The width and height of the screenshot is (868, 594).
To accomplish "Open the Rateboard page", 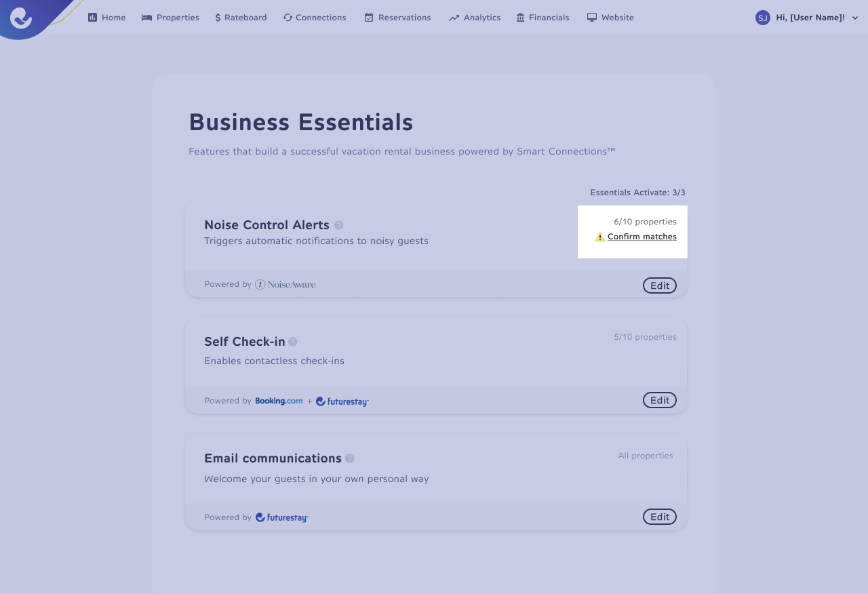I will point(241,18).
